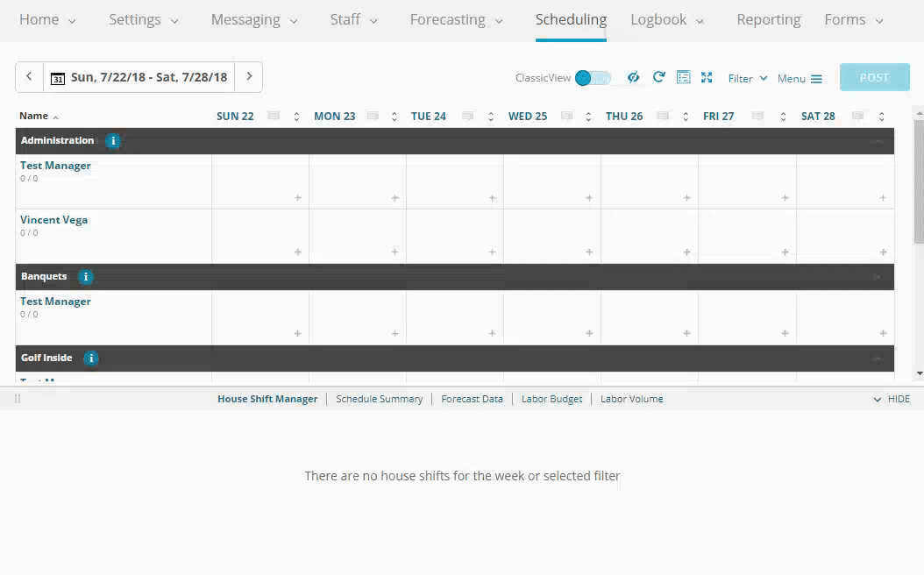
Task: Click the info icon next to Administration
Action: (112, 140)
